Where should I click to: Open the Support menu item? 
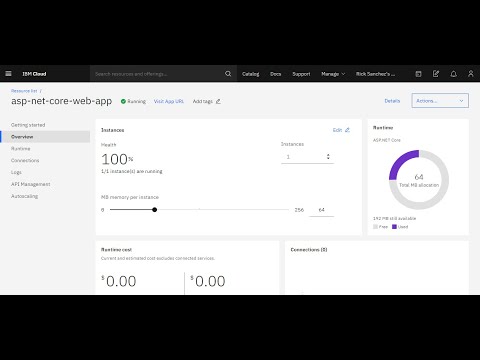[x=301, y=74]
